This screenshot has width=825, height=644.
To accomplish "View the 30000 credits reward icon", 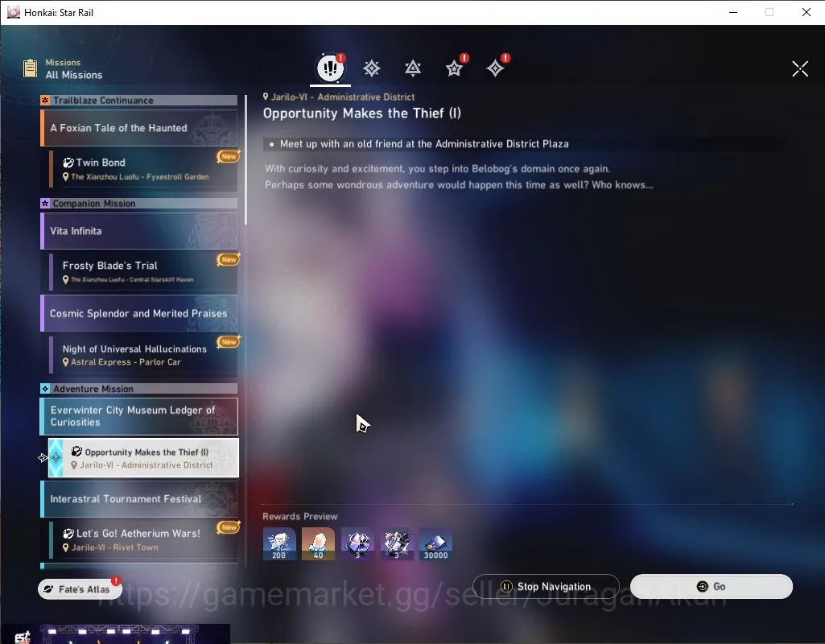I will click(x=435, y=544).
